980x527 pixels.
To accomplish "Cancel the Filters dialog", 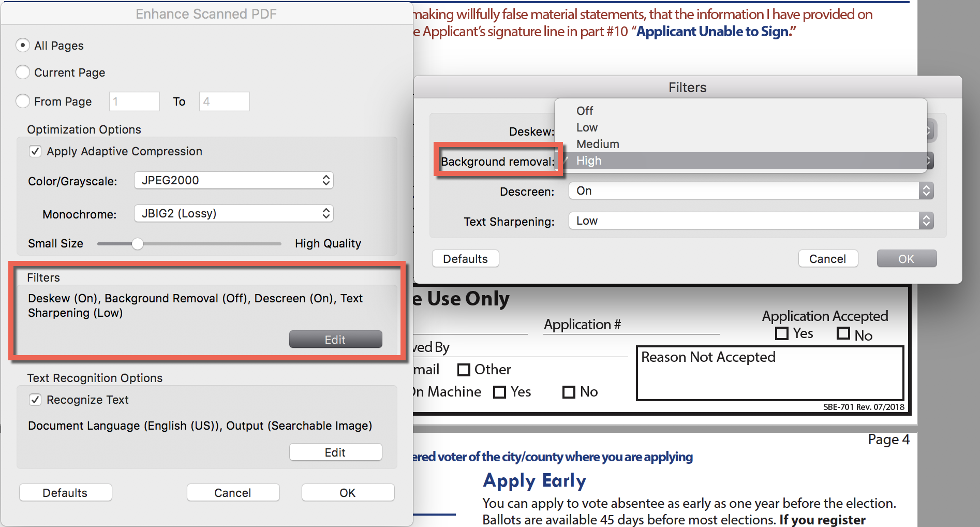I will click(828, 258).
